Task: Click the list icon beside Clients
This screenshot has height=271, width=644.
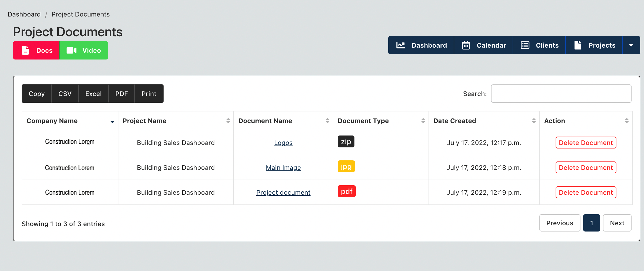Action: (525, 45)
